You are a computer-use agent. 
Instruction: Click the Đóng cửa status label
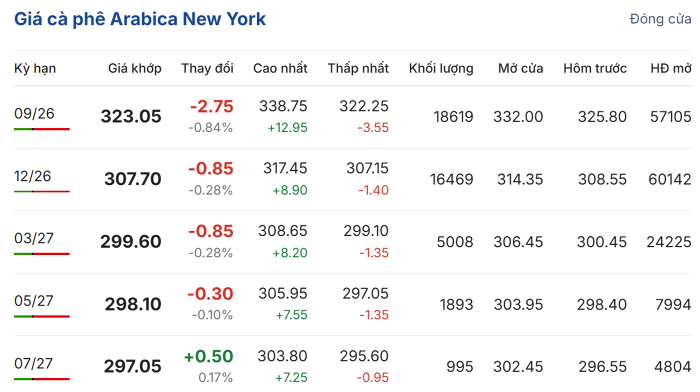pos(660,19)
